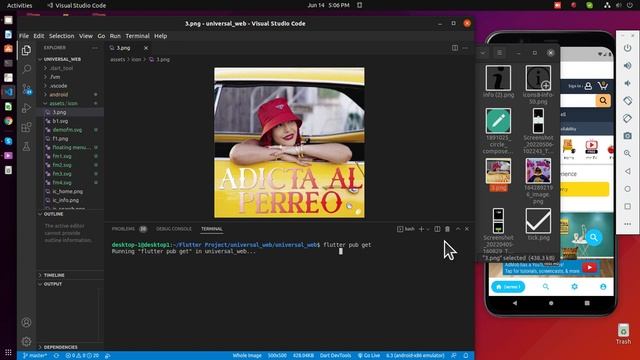Viewport: 640px width, 360px height.
Task: Open the Explorer view in the activity bar
Action: click(26, 50)
